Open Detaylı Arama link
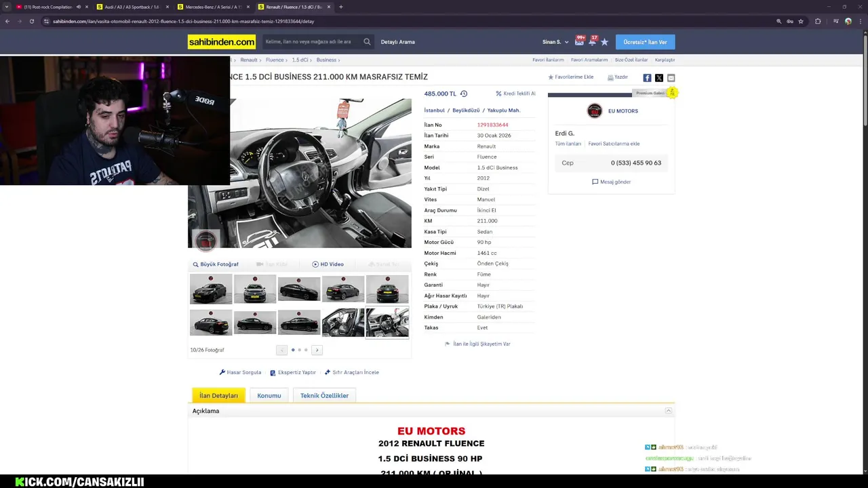Image resolution: width=868 pixels, height=488 pixels. click(397, 42)
